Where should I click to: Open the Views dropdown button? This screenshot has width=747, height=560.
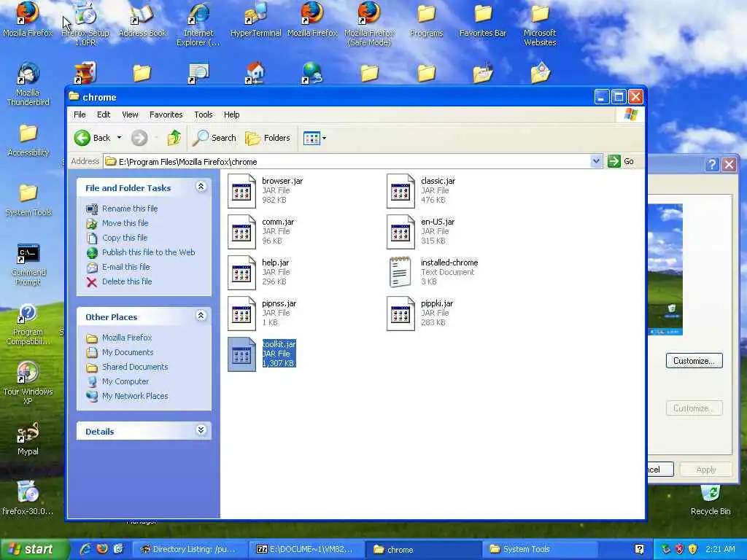[x=314, y=138]
